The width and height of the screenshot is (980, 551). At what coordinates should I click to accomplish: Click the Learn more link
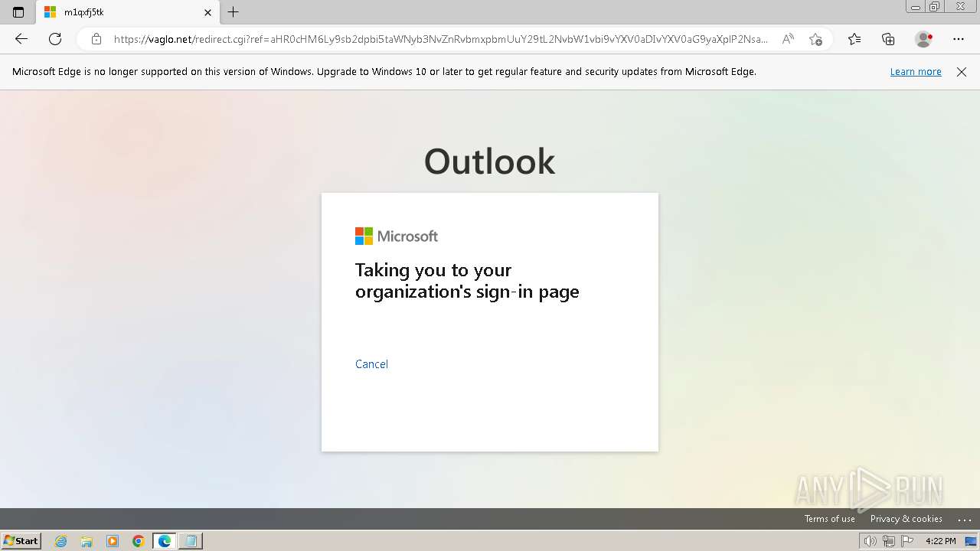[x=916, y=72]
